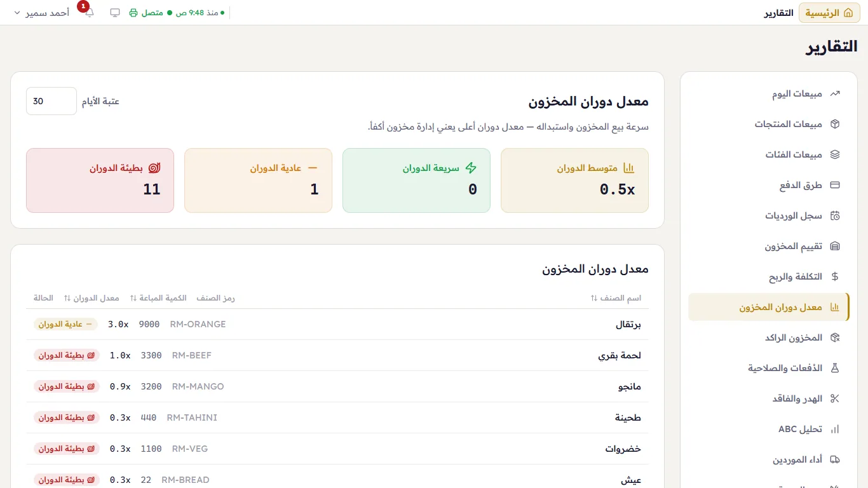Screen dimensions: 868x488
Task: Sort table by اسم الصنف column
Action: point(616,298)
